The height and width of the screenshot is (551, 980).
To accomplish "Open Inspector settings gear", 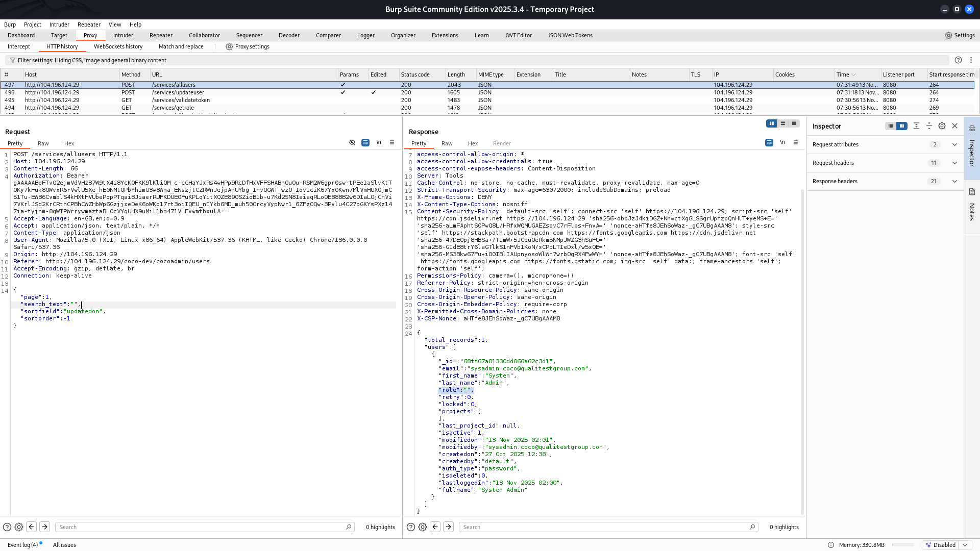I will (x=942, y=126).
